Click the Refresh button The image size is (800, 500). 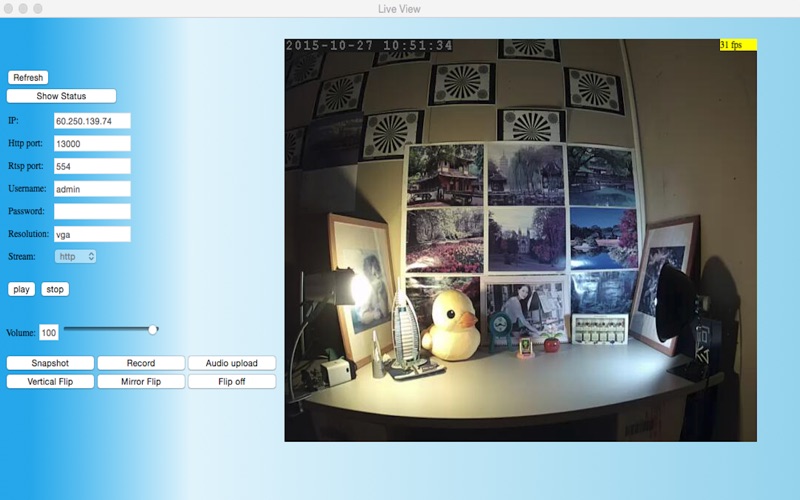pos(28,78)
